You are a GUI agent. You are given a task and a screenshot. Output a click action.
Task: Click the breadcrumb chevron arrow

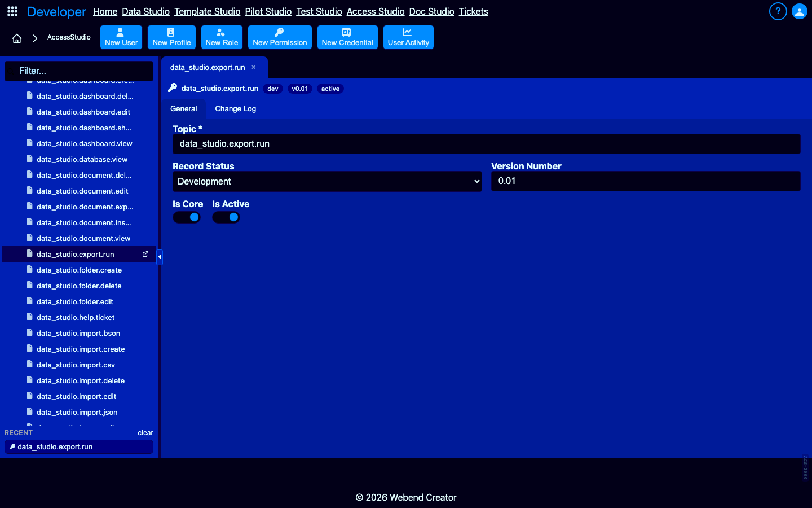pos(35,38)
